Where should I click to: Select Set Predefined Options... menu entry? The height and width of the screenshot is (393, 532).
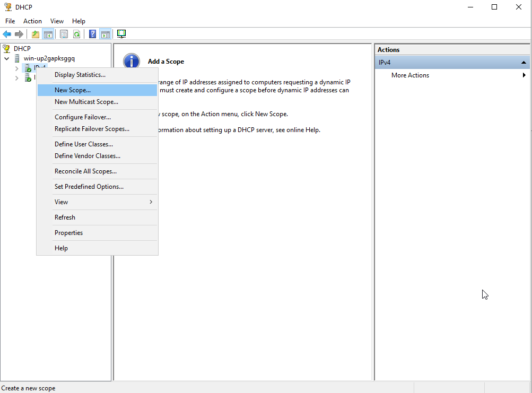click(89, 187)
